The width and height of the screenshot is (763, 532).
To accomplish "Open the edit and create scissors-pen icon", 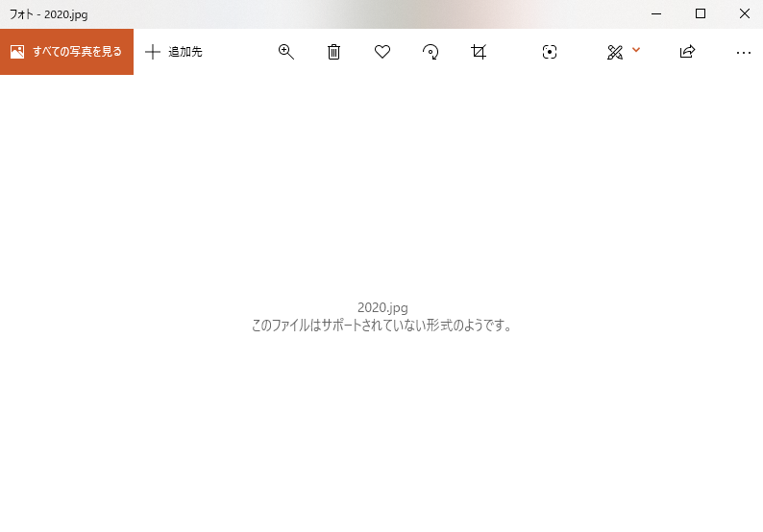I will [x=615, y=52].
